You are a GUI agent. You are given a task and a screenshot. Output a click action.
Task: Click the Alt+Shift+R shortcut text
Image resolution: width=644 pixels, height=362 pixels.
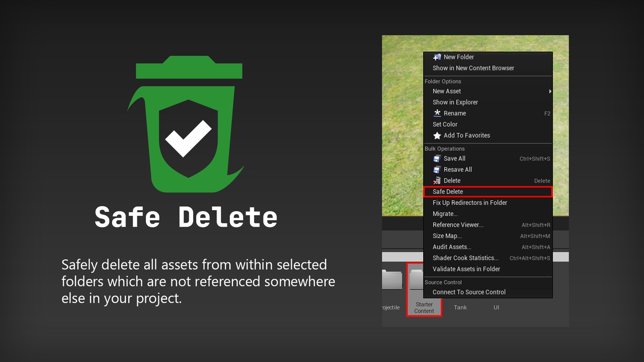[x=536, y=225]
